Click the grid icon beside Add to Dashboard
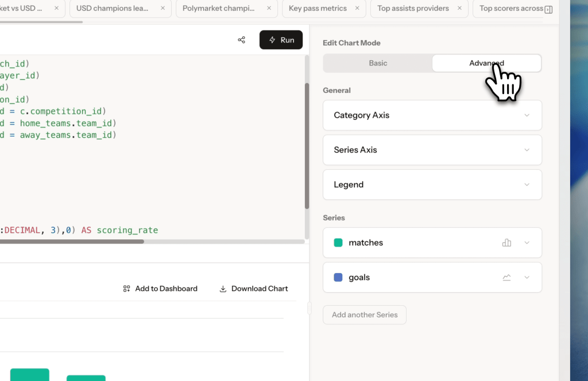This screenshot has width=588, height=381. [x=126, y=289]
